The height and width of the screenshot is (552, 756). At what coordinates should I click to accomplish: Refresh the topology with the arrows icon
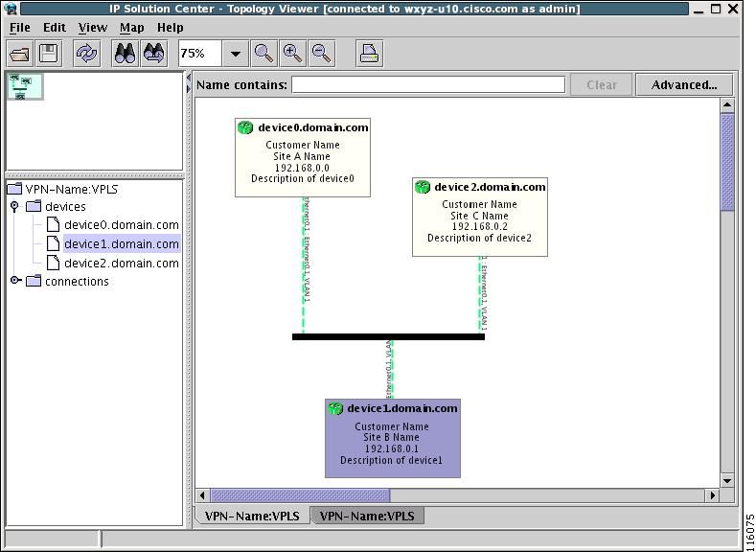point(87,54)
